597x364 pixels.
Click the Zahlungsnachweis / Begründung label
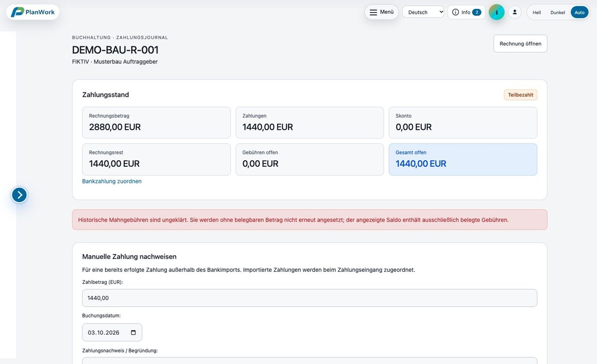[120, 351]
